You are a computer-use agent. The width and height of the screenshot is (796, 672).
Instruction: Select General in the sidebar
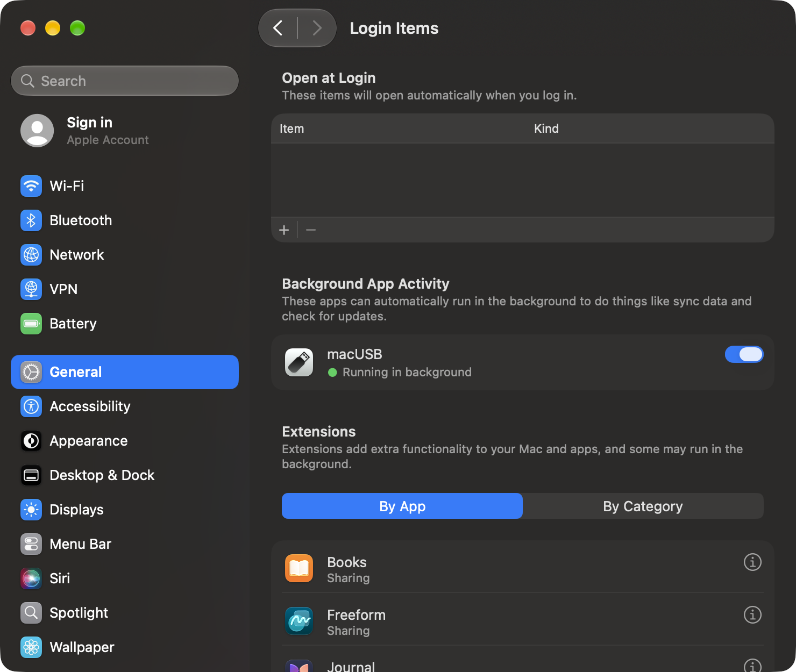pyautogui.click(x=125, y=372)
